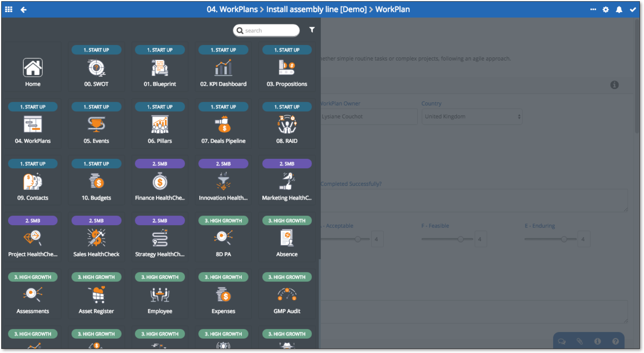This screenshot has width=644, height=353.
Task: Open the GMP Audit app
Action: (287, 294)
